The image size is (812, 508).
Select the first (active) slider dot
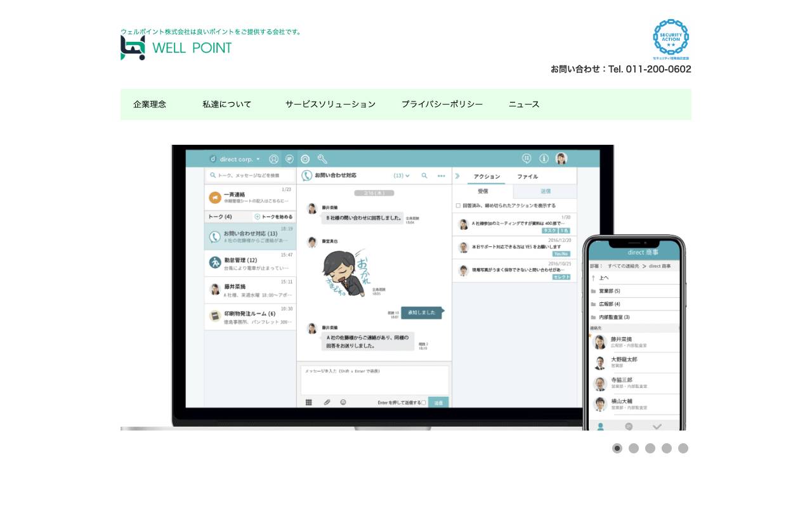(x=617, y=448)
